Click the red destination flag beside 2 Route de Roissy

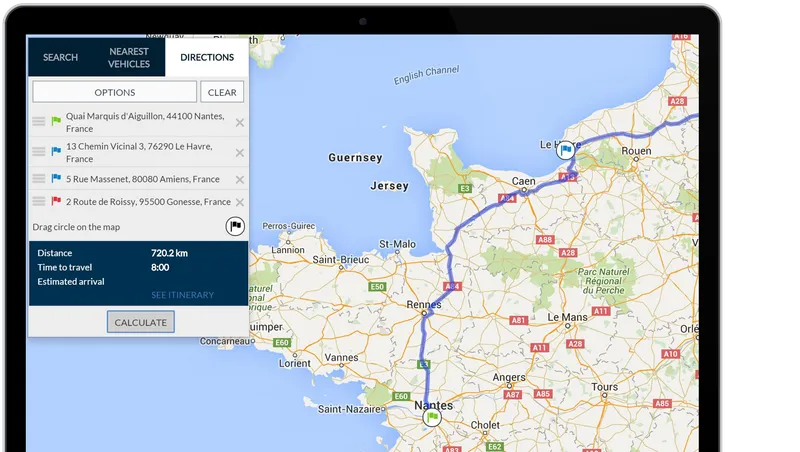pos(56,200)
